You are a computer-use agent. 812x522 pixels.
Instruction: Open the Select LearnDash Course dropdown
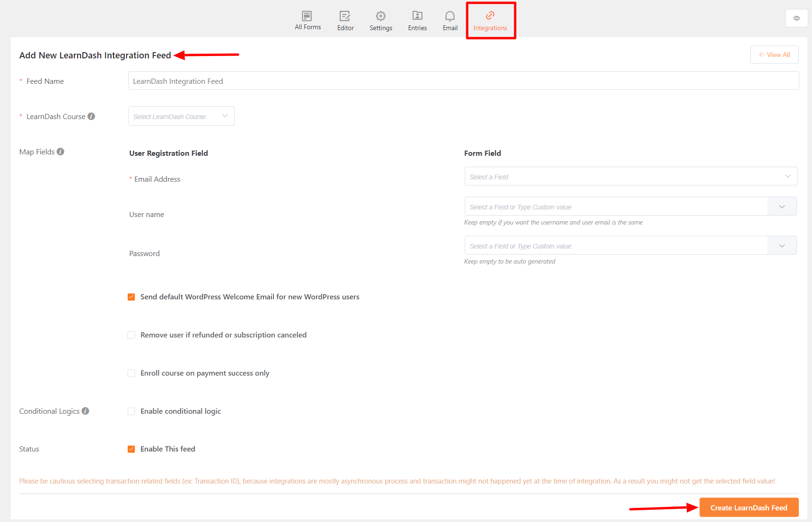pos(181,116)
